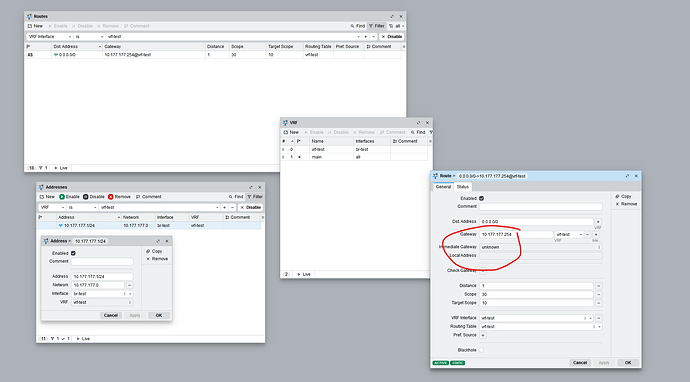The height and width of the screenshot is (382, 690).
Task: Click the Interfaces column header in the VRF window
Action: coord(372,141)
